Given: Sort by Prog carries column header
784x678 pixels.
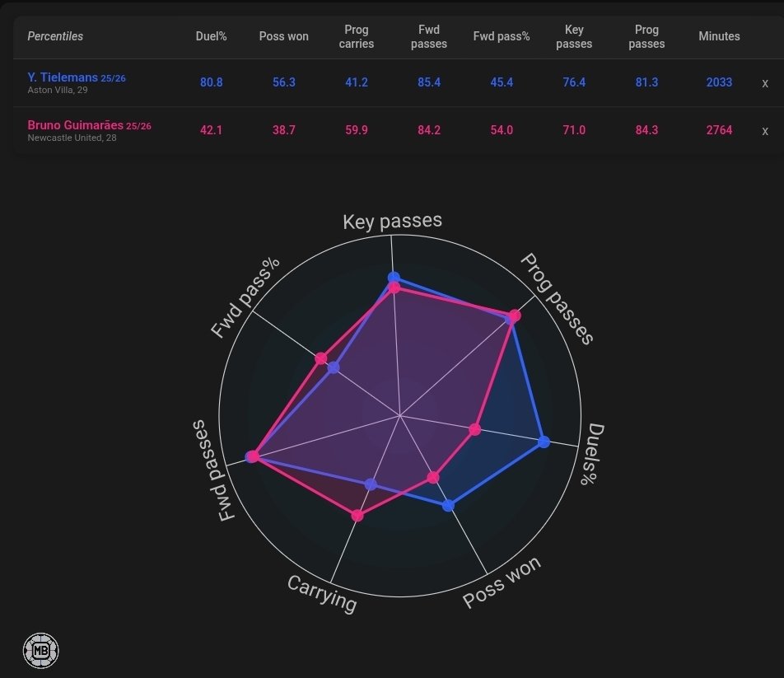Looking at the screenshot, I should (x=356, y=36).
